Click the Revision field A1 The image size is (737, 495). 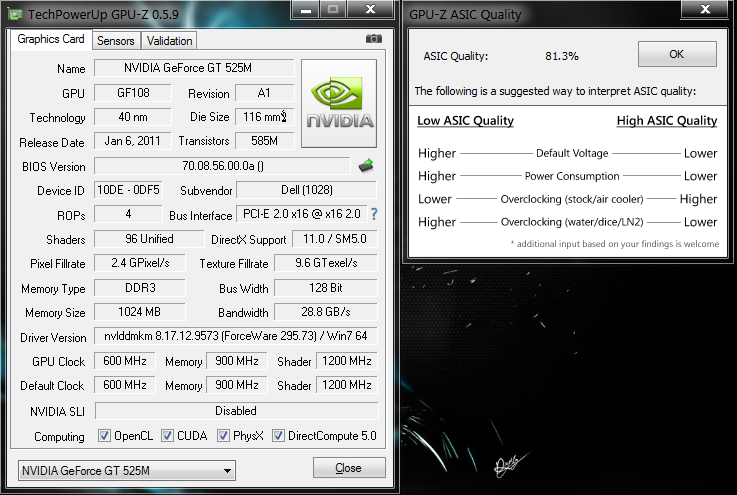[x=265, y=93]
